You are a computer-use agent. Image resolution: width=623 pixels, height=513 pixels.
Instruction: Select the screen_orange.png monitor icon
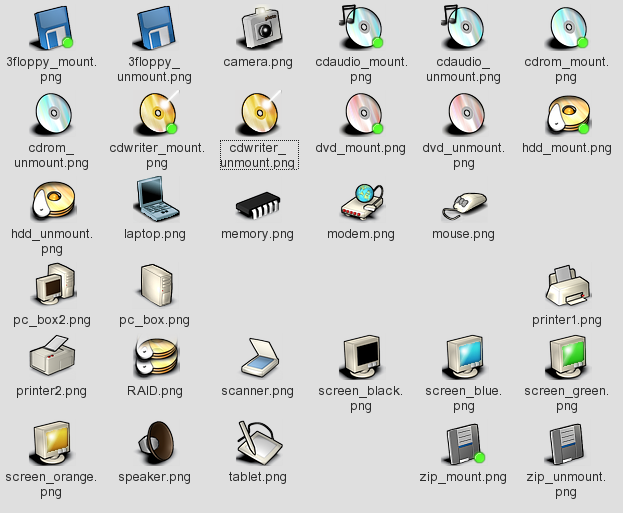point(52,443)
